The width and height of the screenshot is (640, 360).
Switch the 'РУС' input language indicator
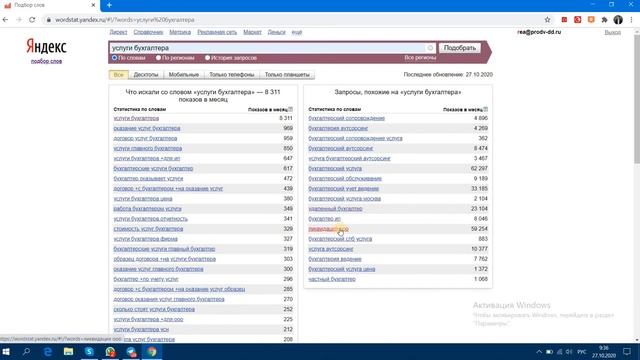tap(582, 352)
